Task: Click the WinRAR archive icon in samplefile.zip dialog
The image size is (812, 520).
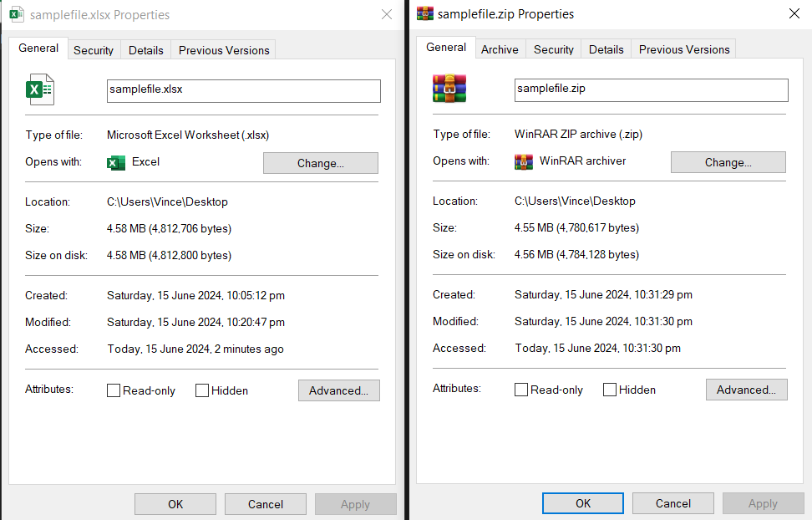Action: tap(449, 87)
